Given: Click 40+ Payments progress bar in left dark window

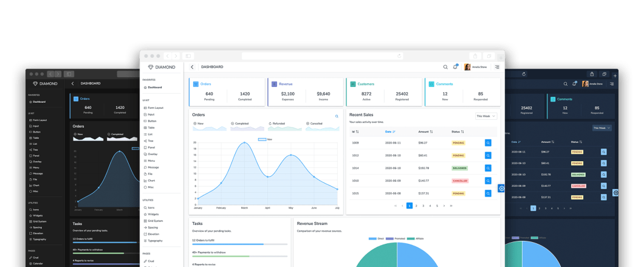Looking at the screenshot, I should tap(106, 254).
